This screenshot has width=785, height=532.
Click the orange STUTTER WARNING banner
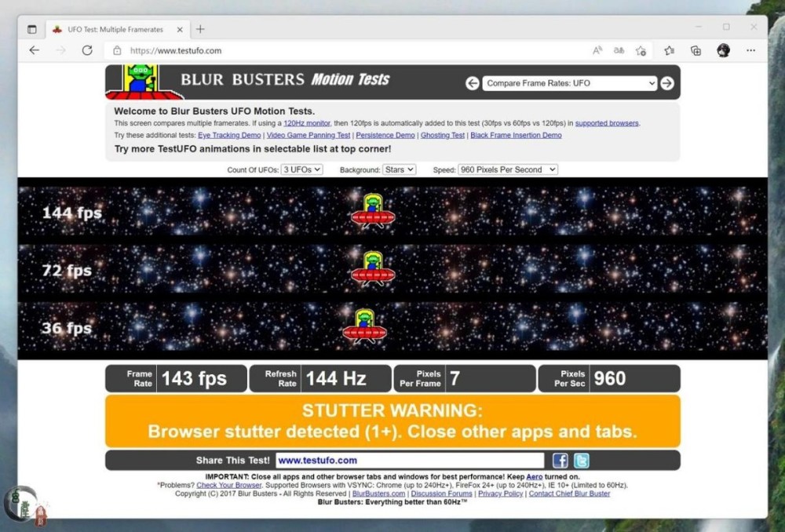[x=392, y=421]
